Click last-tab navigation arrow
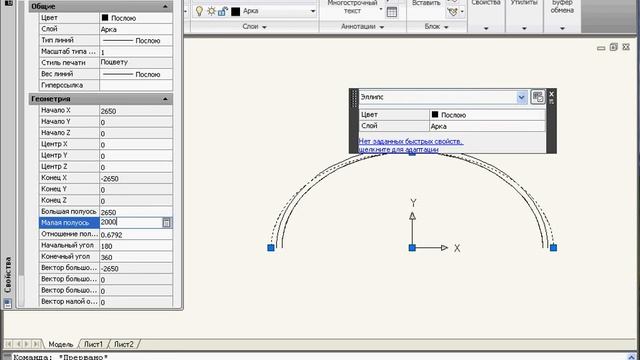The height and width of the screenshot is (360, 640). point(36,344)
